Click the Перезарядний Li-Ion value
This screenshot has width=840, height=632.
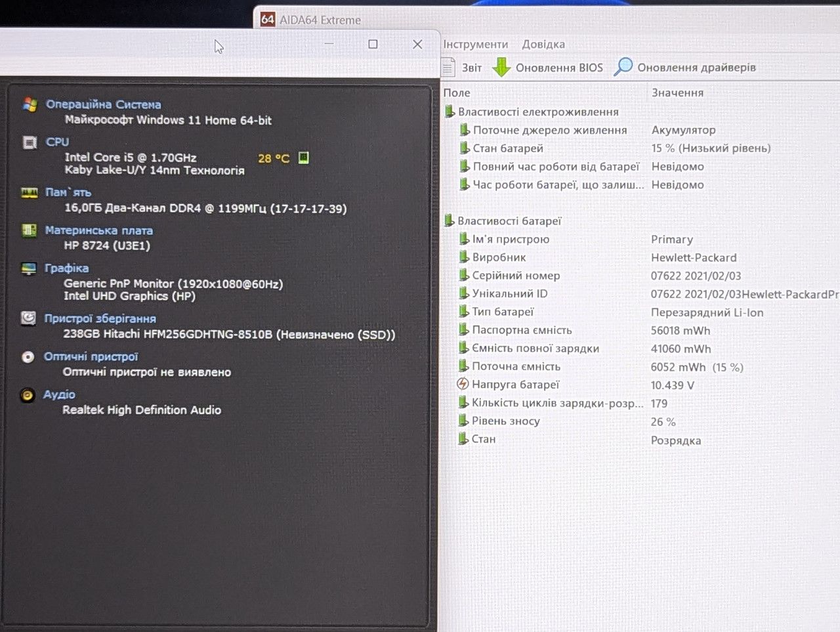click(707, 312)
